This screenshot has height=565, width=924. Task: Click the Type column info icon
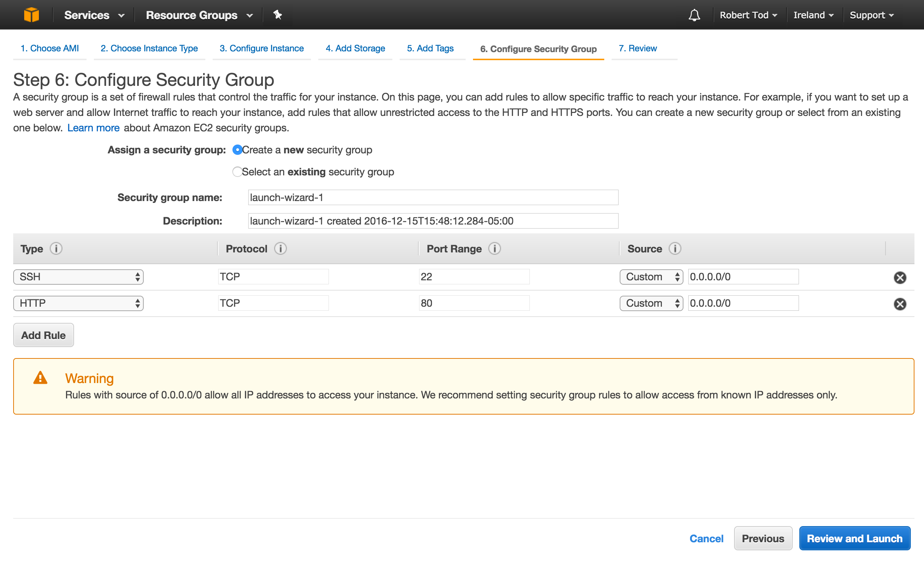tap(56, 248)
